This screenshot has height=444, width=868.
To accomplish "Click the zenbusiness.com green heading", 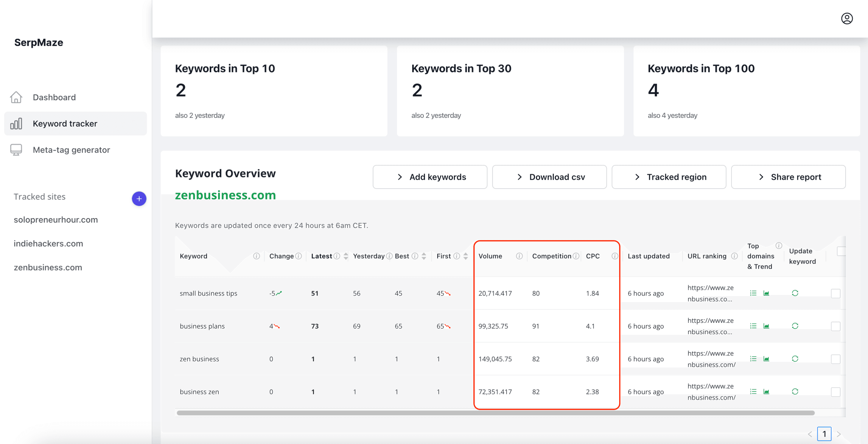I will [x=225, y=195].
